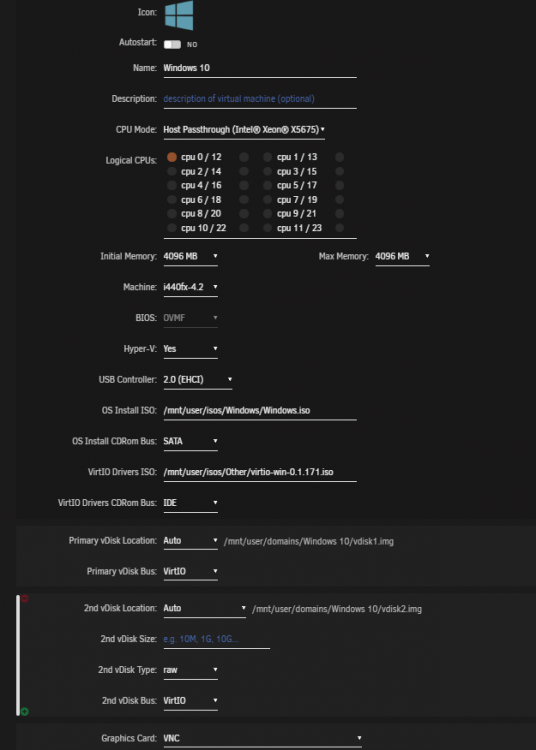The image size is (536, 750).
Task: Click the Description input field
Action: (x=260, y=99)
